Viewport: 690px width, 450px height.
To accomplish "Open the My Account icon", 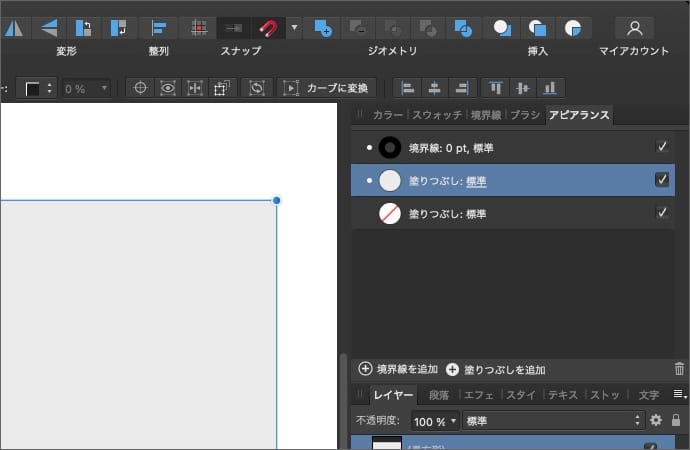I will point(634,28).
